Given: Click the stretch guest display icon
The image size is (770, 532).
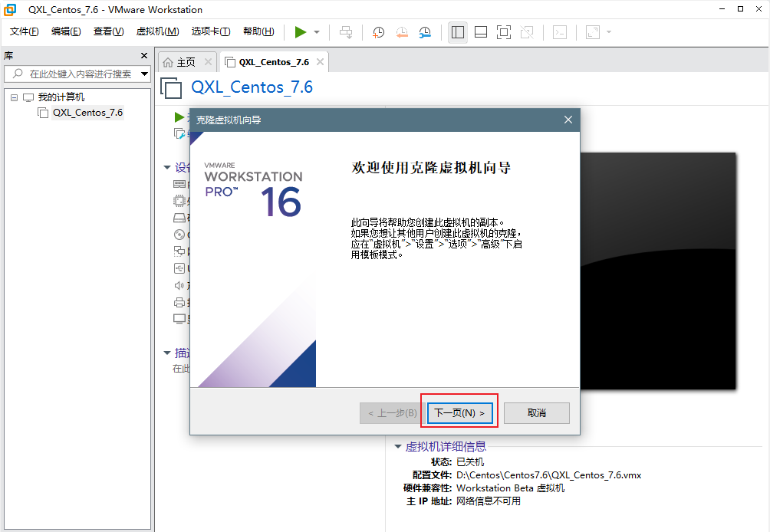Looking at the screenshot, I should click(x=593, y=32).
